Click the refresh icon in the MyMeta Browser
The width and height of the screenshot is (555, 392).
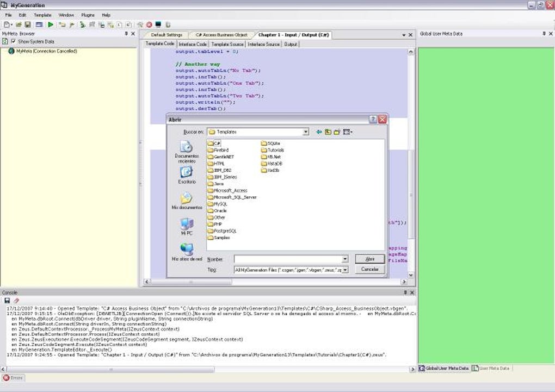5,41
